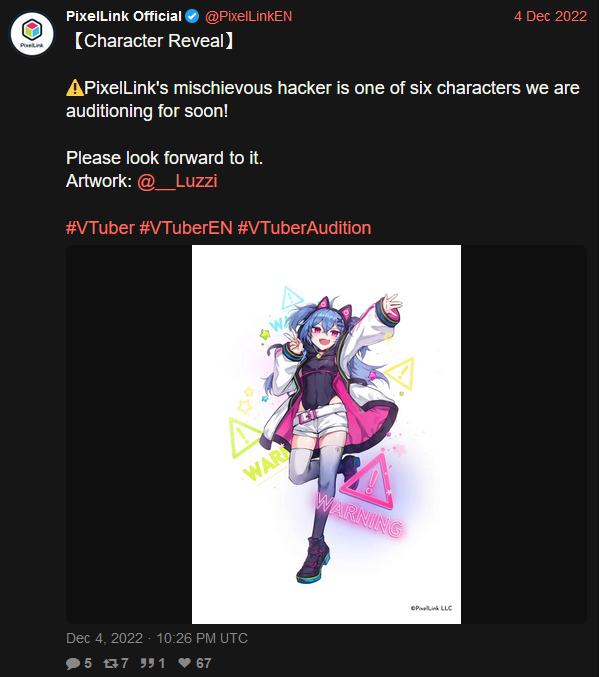The height and width of the screenshot is (677, 599).
Task: Click the 1 quote count
Action: coord(162,663)
